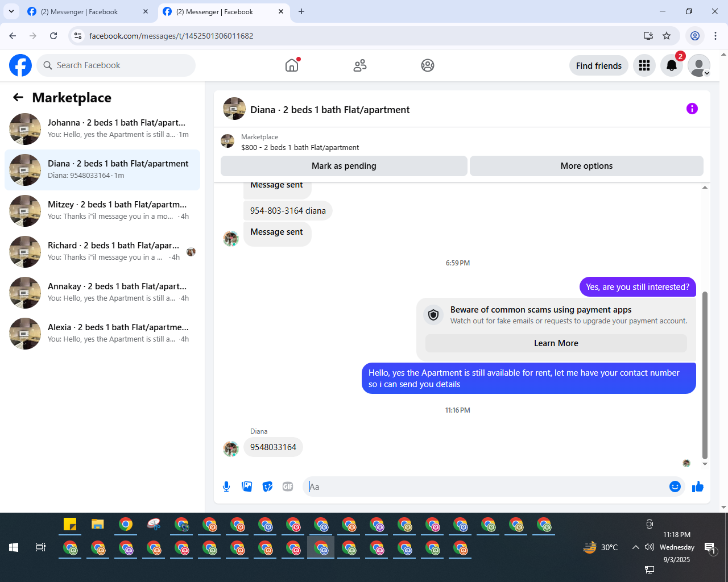Click the chat scrollbar thumb
Image resolution: width=728 pixels, height=582 pixels.
[705, 375]
